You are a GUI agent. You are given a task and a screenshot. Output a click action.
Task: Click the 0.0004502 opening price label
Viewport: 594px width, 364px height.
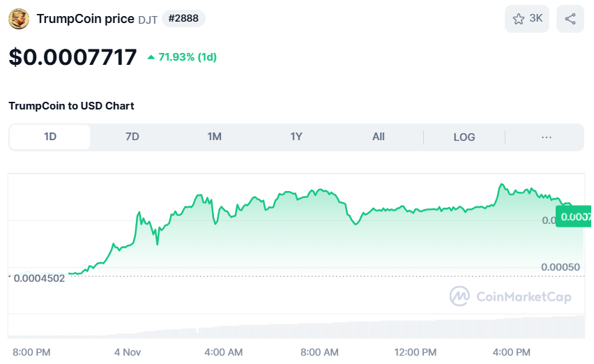39,278
